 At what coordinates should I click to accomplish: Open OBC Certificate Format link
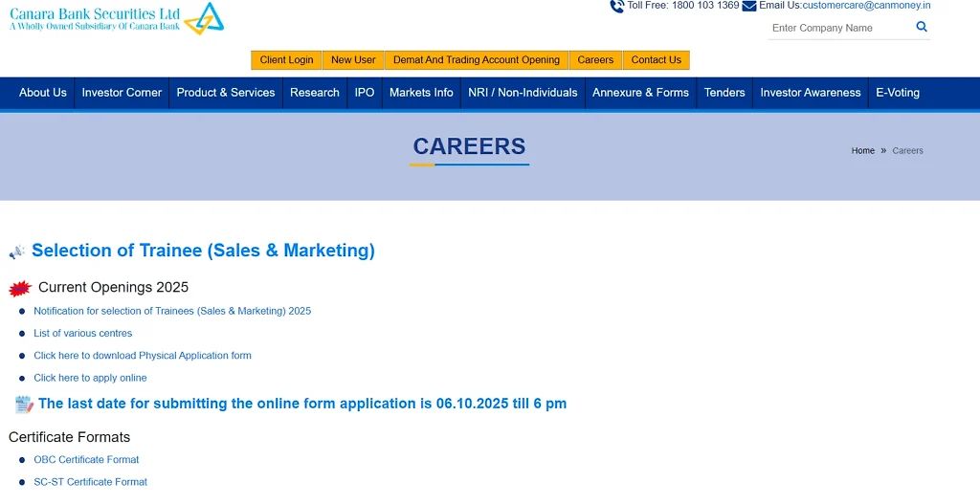tap(86, 460)
